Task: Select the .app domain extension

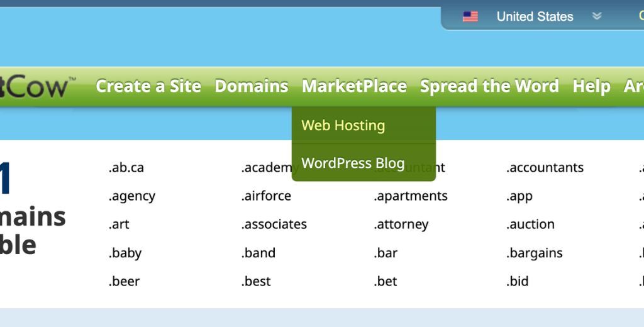Action: click(x=519, y=196)
